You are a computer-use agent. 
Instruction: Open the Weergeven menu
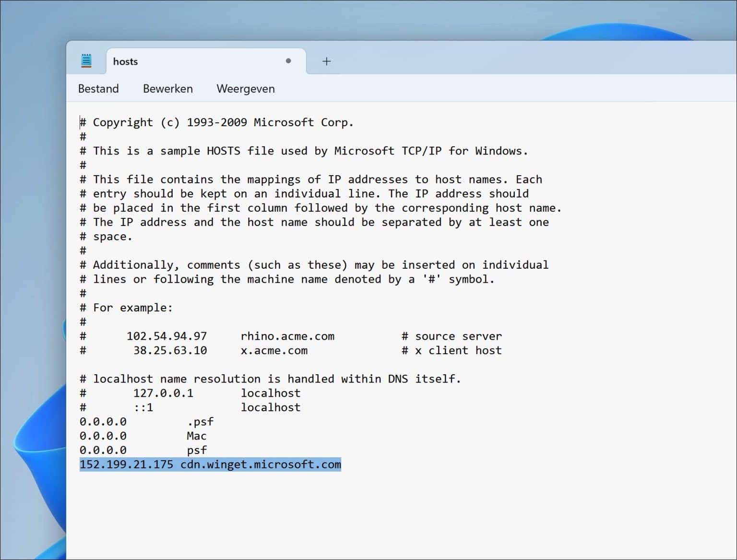246,89
